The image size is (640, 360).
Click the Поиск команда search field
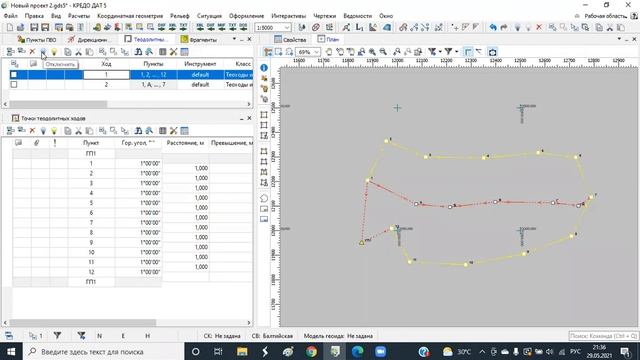(x=603, y=336)
